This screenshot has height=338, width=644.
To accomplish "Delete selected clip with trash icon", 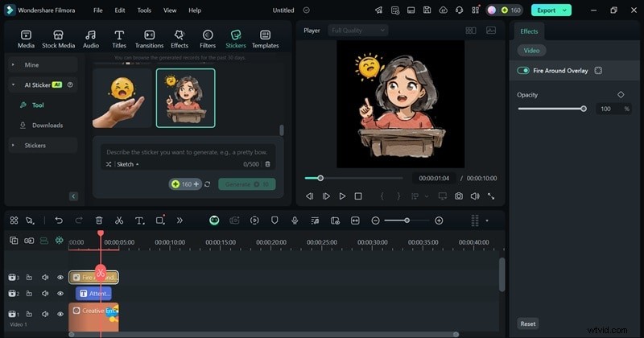I will pyautogui.click(x=99, y=221).
